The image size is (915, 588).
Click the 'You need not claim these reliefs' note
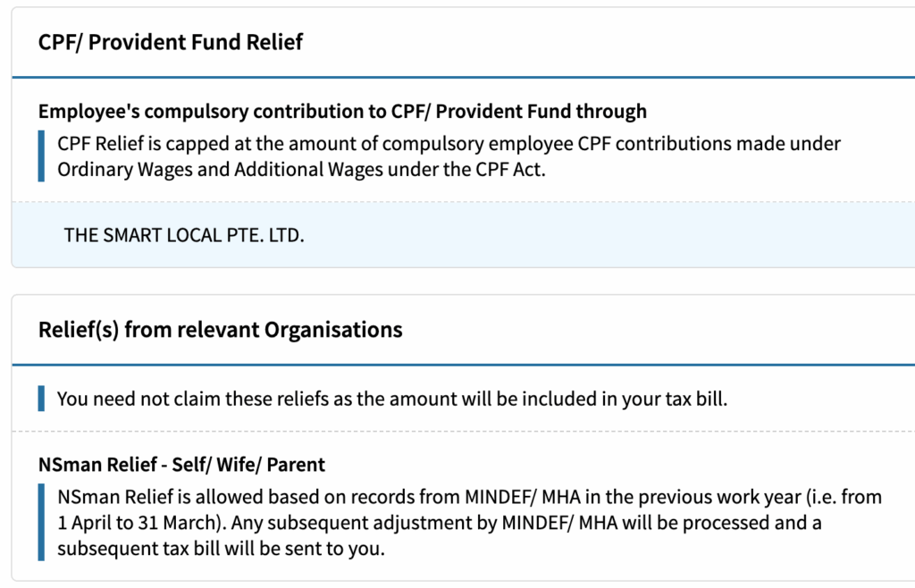(392, 399)
